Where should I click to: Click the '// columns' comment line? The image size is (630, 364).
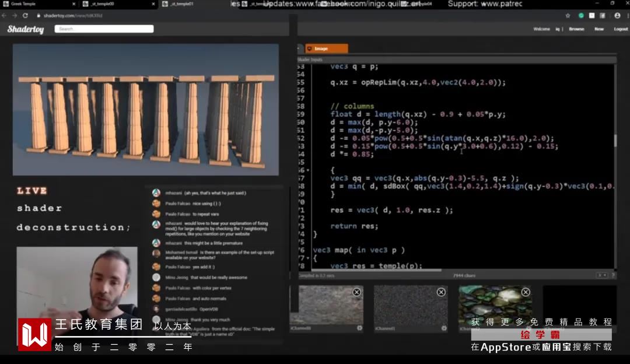[x=352, y=107]
